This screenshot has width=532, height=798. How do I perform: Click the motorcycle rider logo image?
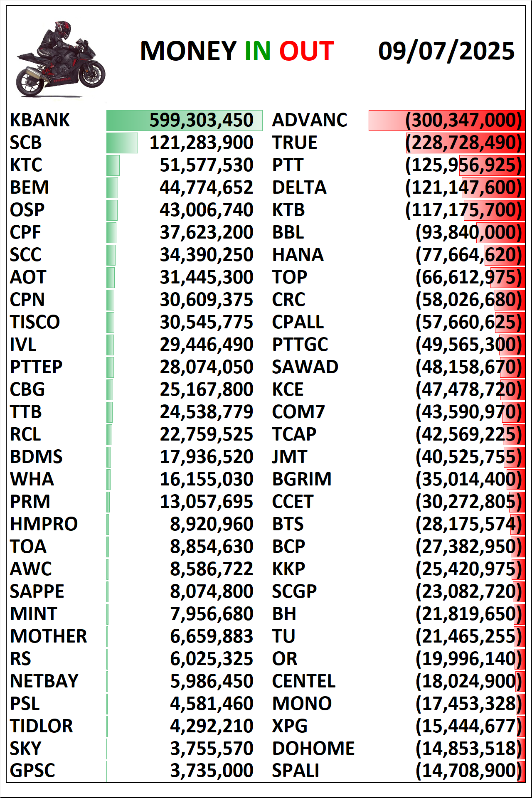tap(61, 59)
